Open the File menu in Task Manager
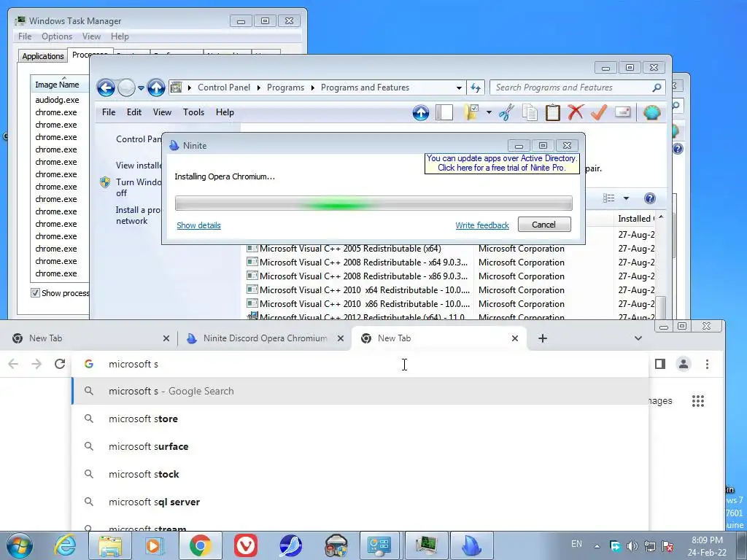 point(25,36)
